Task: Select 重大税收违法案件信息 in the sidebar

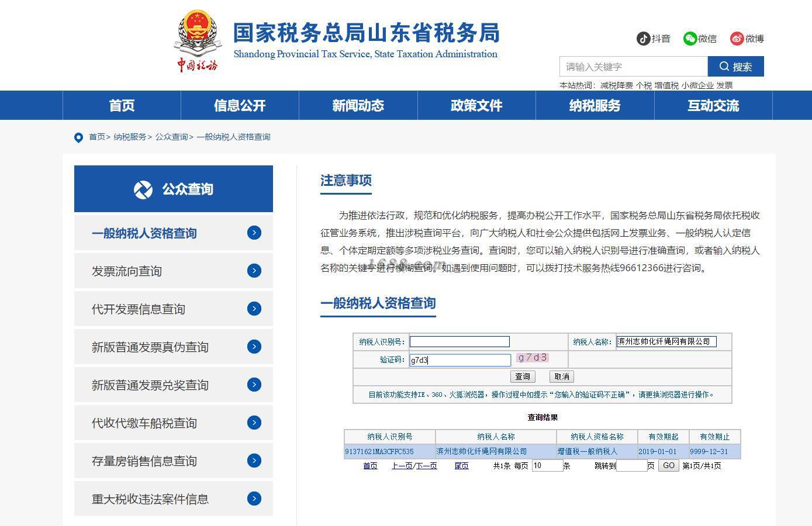Action: (x=174, y=499)
